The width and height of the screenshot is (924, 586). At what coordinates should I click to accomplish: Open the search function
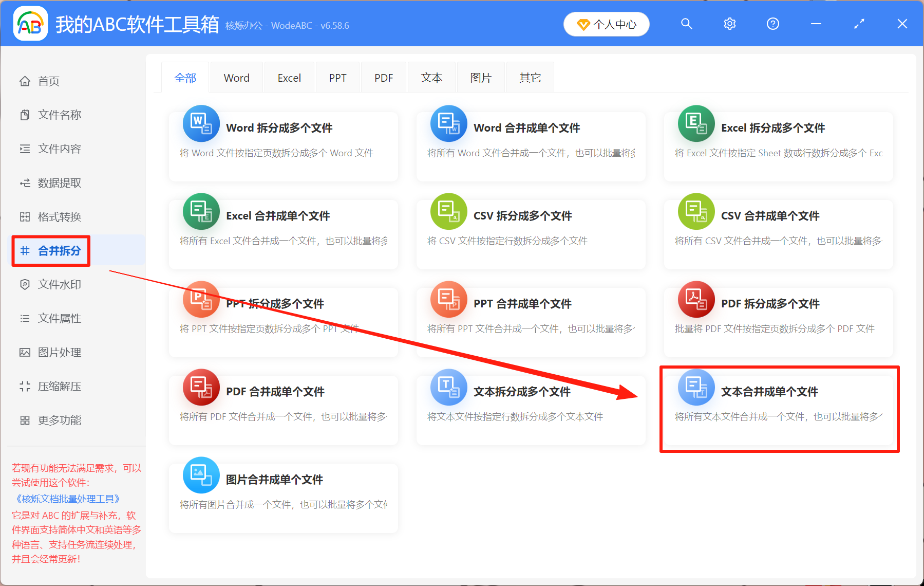tap(687, 24)
